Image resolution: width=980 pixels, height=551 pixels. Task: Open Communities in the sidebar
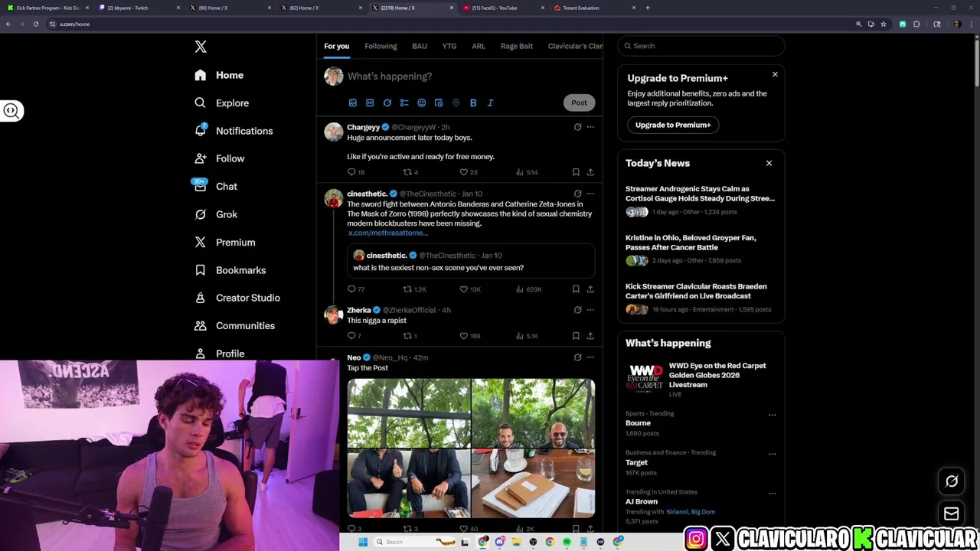pos(234,325)
